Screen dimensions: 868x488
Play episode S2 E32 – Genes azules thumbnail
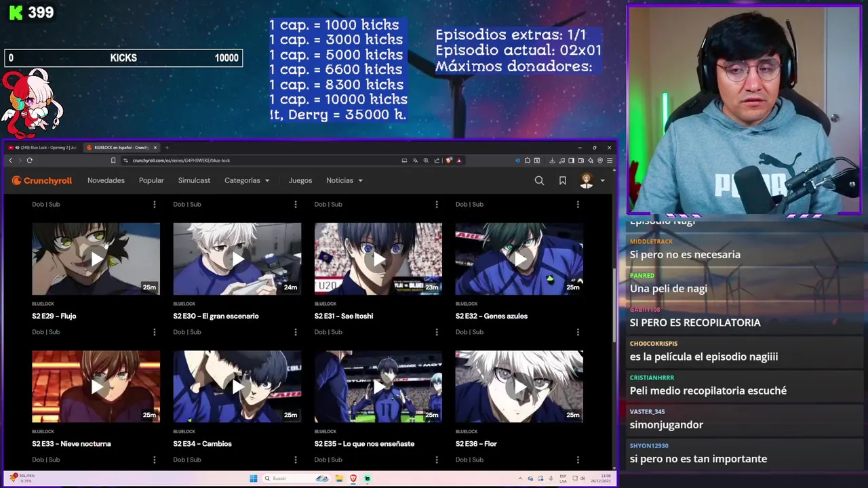coord(519,259)
